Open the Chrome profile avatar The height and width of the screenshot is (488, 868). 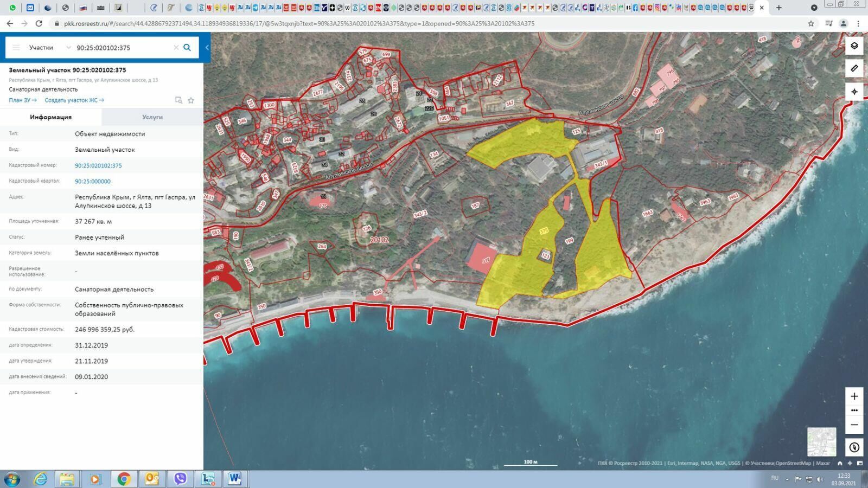[x=843, y=23]
